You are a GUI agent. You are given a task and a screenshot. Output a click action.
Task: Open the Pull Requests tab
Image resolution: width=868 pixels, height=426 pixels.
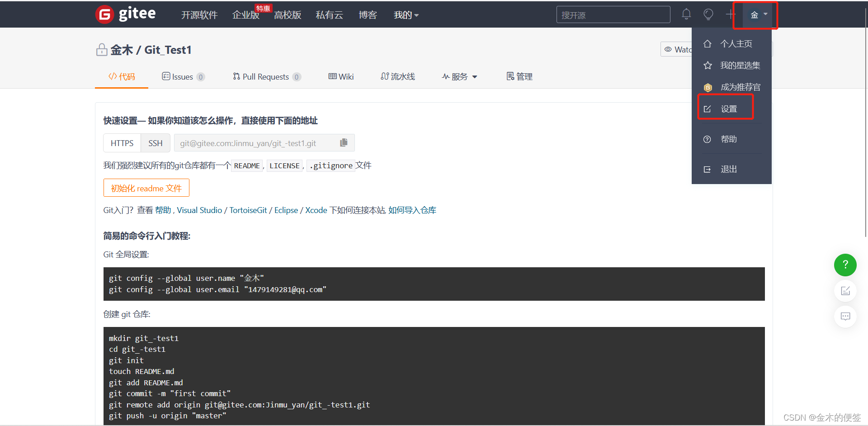tap(267, 77)
